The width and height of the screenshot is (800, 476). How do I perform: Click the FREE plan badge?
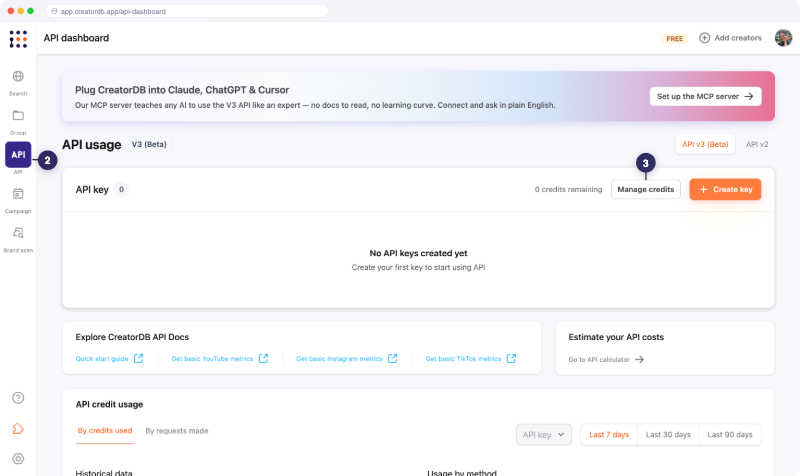pyautogui.click(x=674, y=39)
